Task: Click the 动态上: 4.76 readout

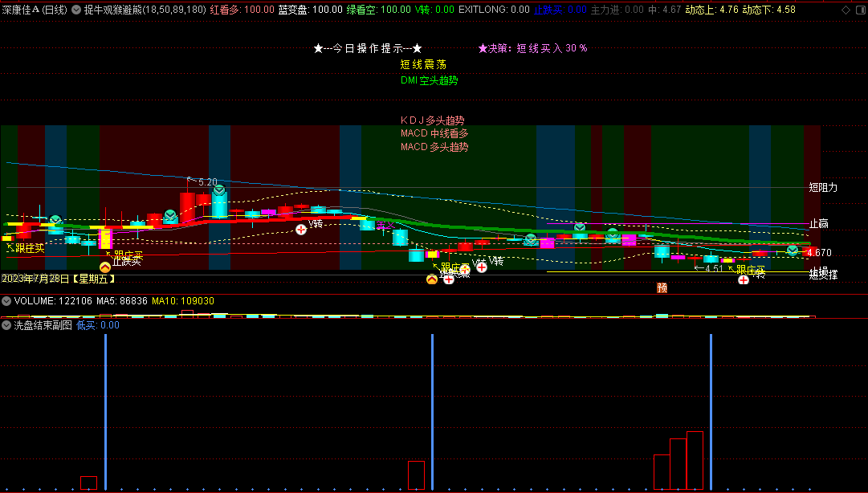Action: [x=712, y=10]
